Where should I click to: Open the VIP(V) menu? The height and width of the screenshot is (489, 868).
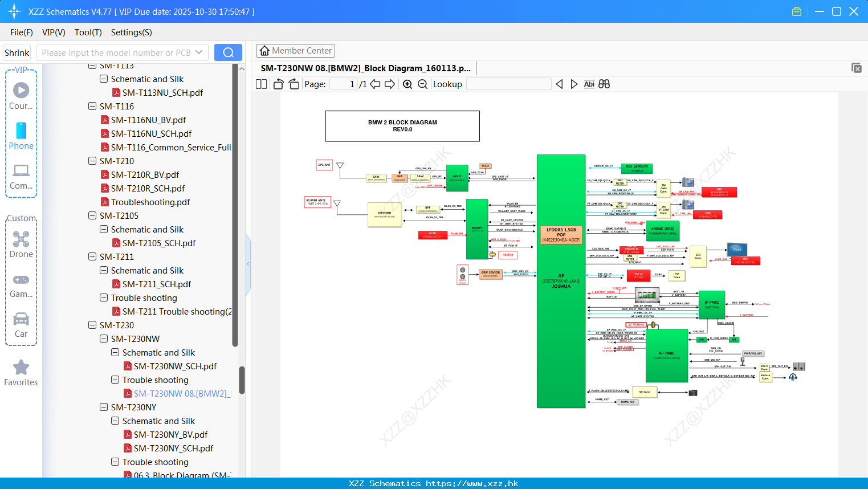tap(54, 32)
